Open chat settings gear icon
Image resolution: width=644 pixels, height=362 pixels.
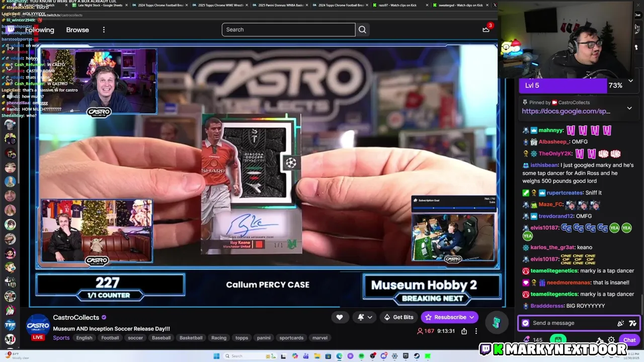[611, 340]
